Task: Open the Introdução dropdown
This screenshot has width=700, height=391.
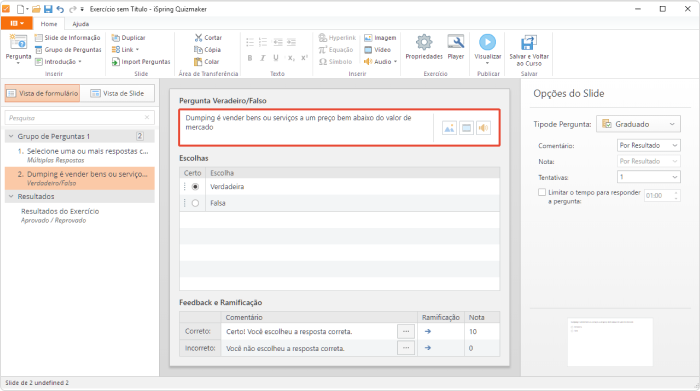Action: pyautogui.click(x=58, y=62)
